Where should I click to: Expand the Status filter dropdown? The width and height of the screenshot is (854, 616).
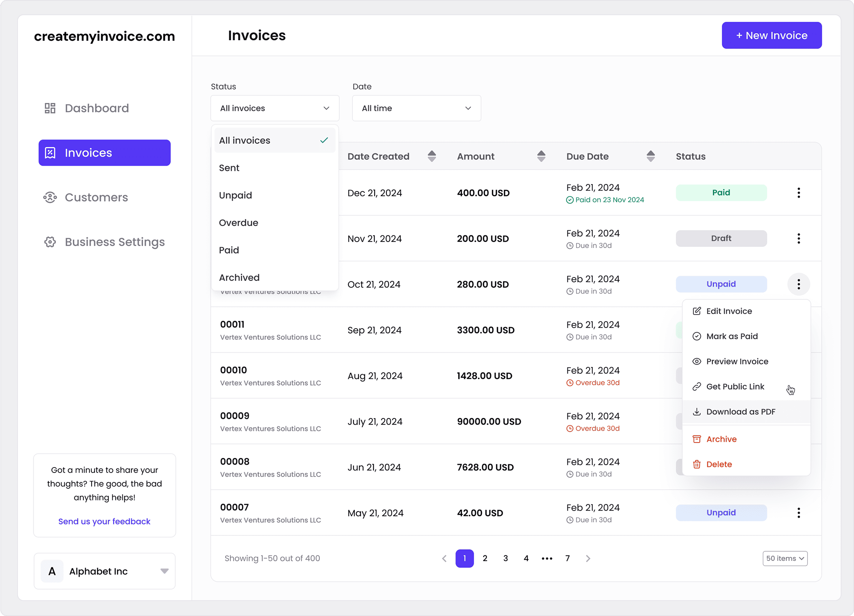coord(274,108)
